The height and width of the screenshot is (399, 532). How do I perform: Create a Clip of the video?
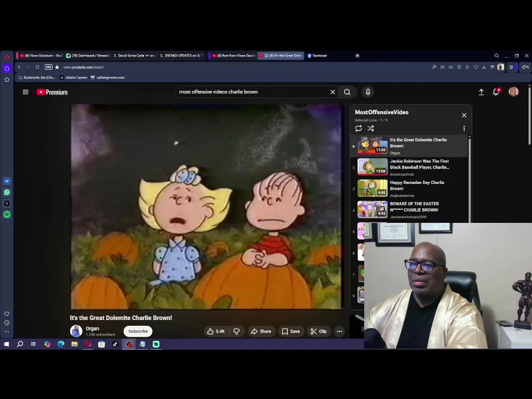319,331
